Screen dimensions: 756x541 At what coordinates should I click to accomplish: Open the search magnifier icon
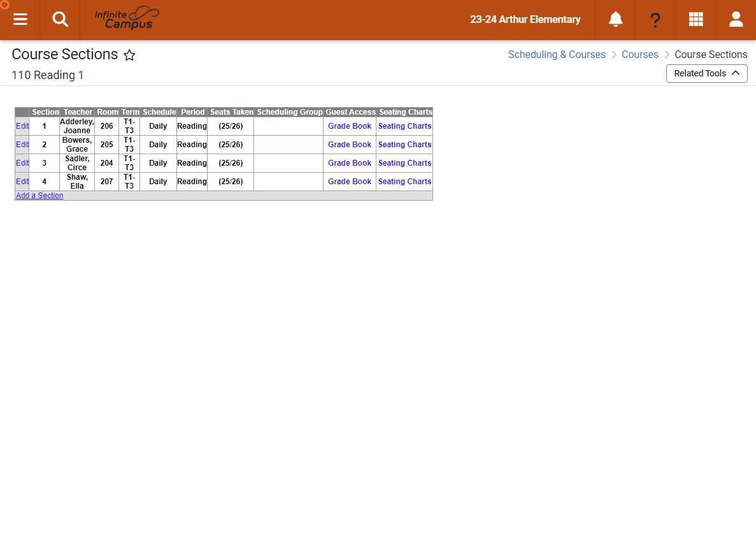coord(60,19)
